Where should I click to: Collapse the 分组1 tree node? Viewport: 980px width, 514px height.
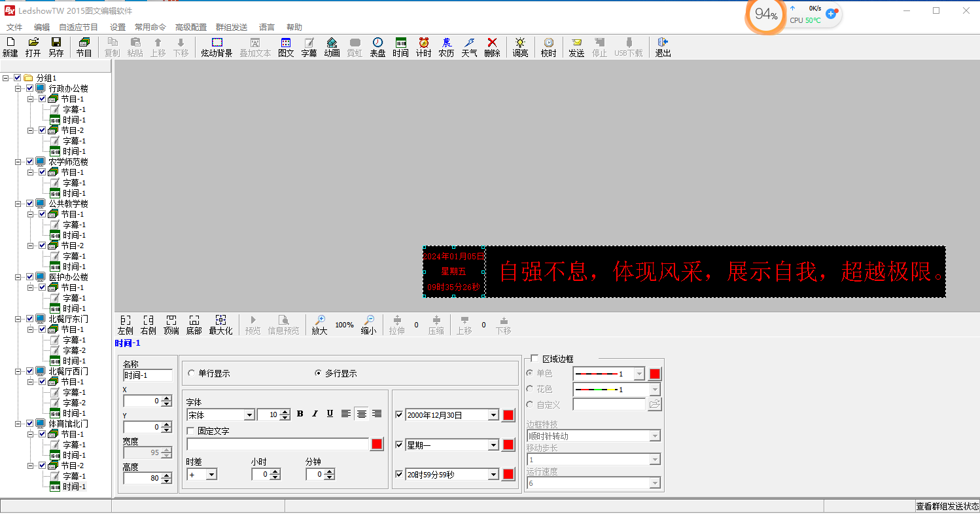click(x=6, y=77)
